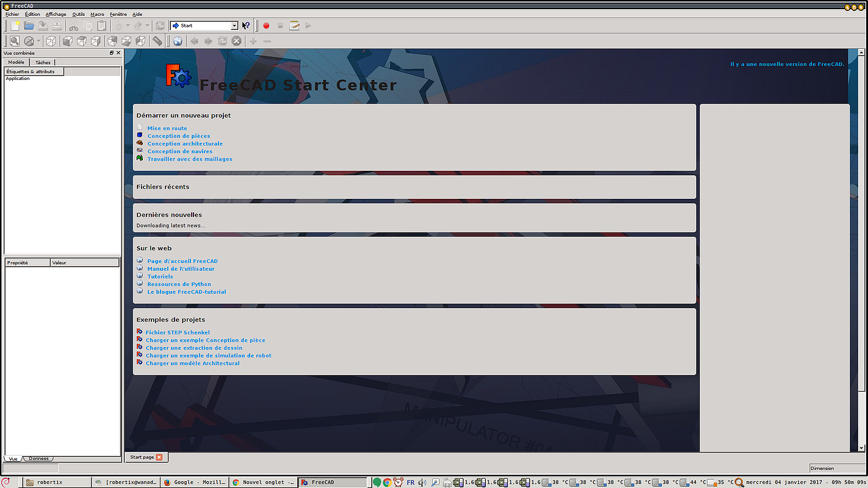868x488 pixels.
Task: Click the zoom out minus icon
Action: point(267,41)
